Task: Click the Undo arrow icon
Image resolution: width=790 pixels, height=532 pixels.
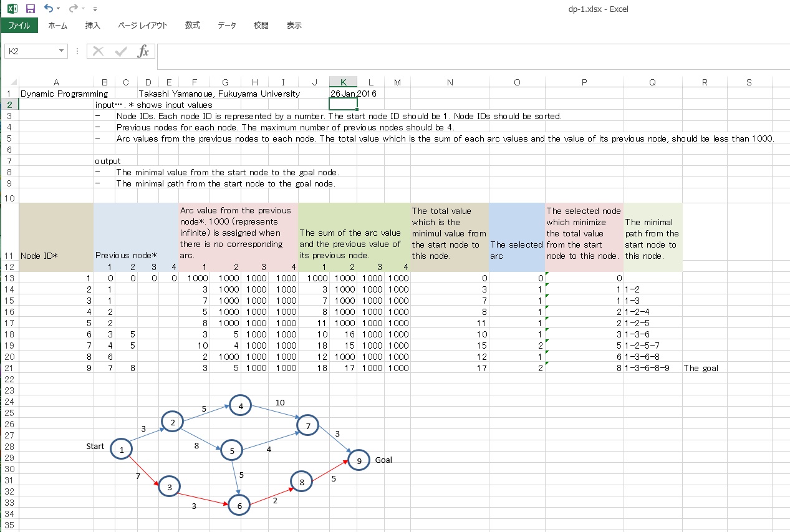Action: tap(49, 9)
